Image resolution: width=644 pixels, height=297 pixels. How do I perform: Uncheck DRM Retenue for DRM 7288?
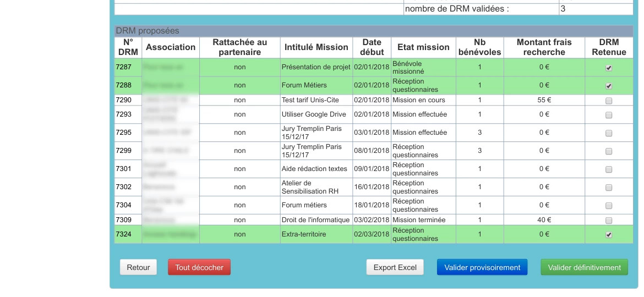[x=609, y=86]
